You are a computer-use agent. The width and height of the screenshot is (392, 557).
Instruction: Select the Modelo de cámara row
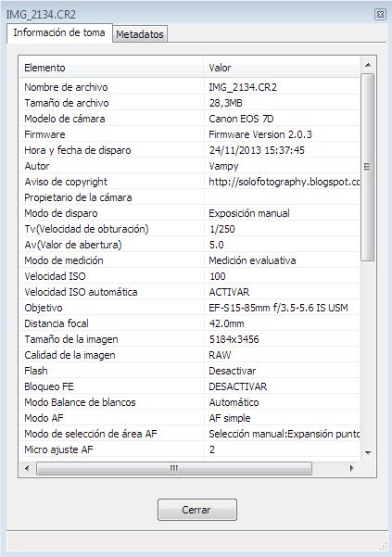(x=190, y=119)
